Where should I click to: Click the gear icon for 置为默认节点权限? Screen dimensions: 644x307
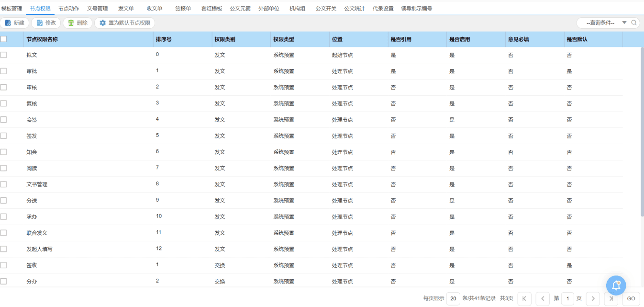click(x=103, y=23)
